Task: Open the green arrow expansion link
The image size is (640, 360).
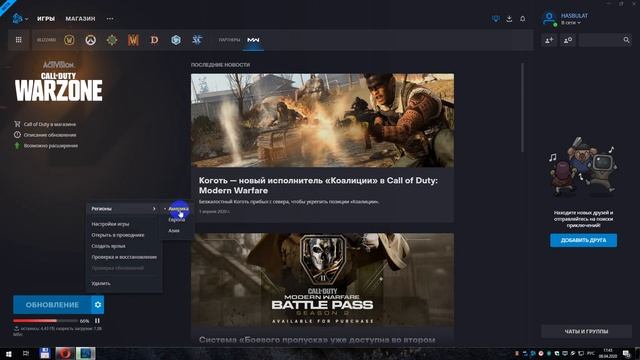Action: coord(50,146)
